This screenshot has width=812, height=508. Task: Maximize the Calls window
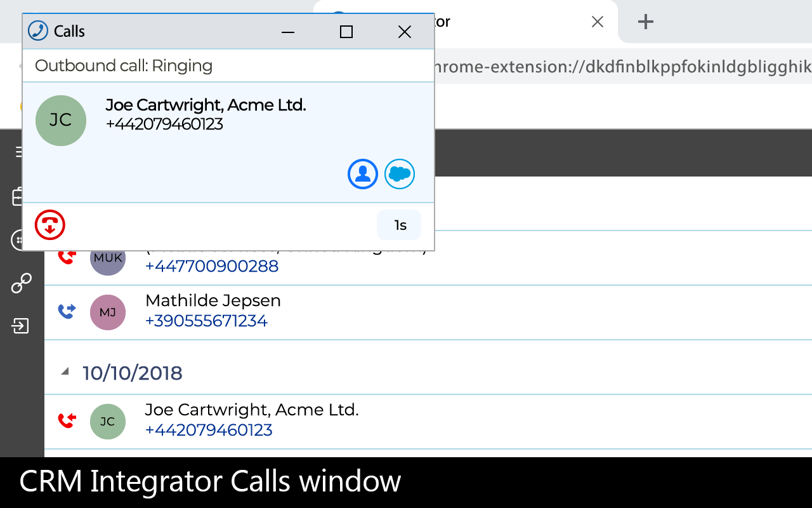pos(346,31)
